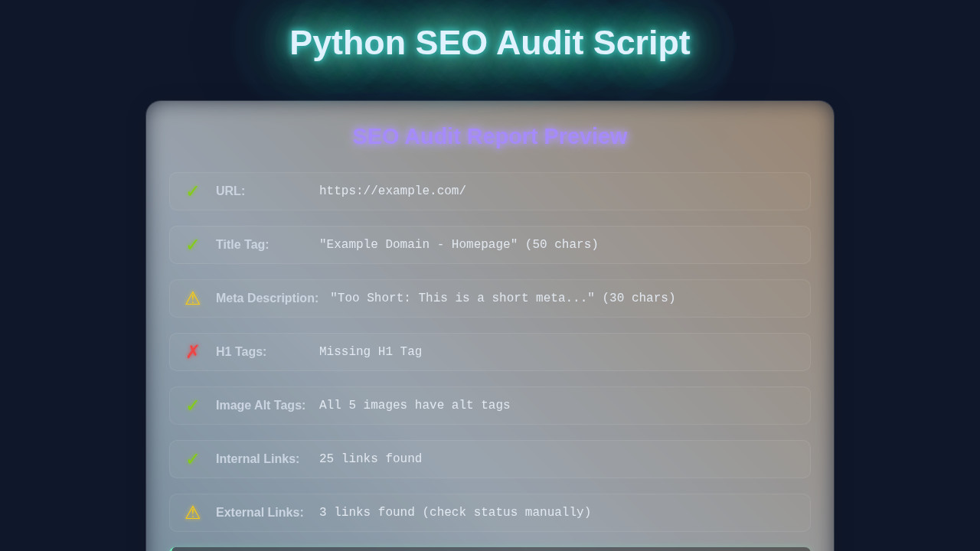Click the green checkmark on the URL row
The image size is (980, 551).
pyautogui.click(x=193, y=191)
